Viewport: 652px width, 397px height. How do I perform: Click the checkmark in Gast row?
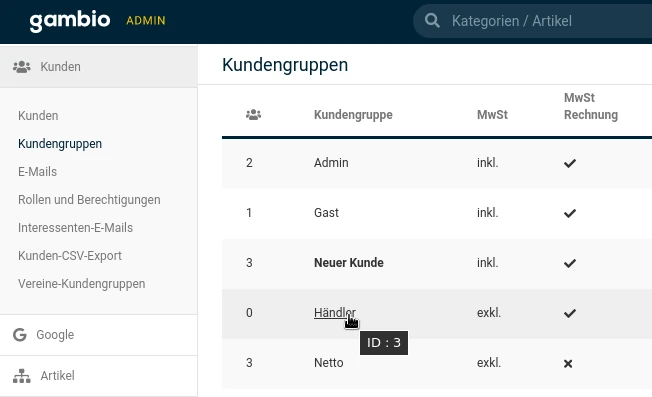[570, 213]
